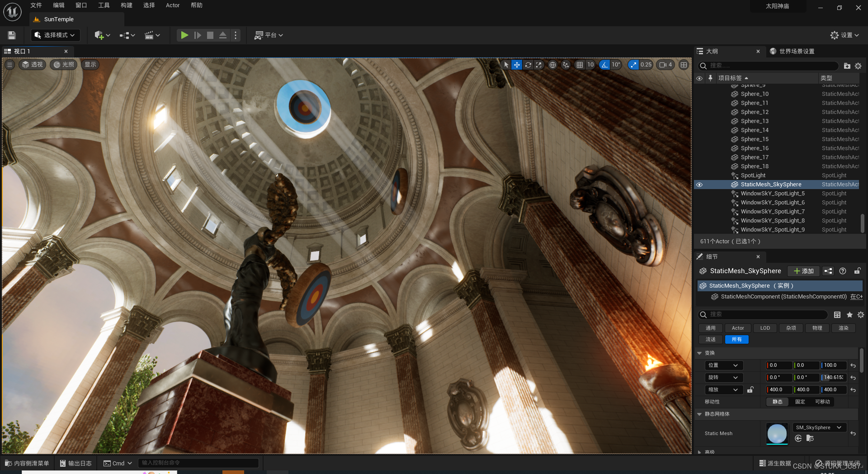
Task: Click the Stop simulation button
Action: [x=210, y=35]
